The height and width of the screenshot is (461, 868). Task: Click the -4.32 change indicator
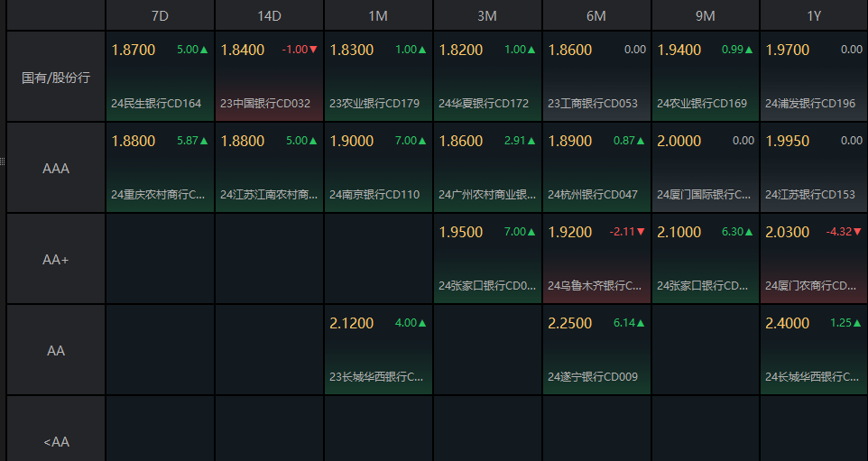tap(845, 231)
